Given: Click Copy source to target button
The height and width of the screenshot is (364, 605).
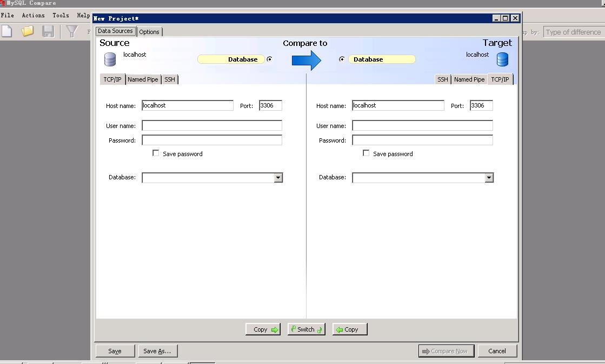Looking at the screenshot, I should (263, 329).
